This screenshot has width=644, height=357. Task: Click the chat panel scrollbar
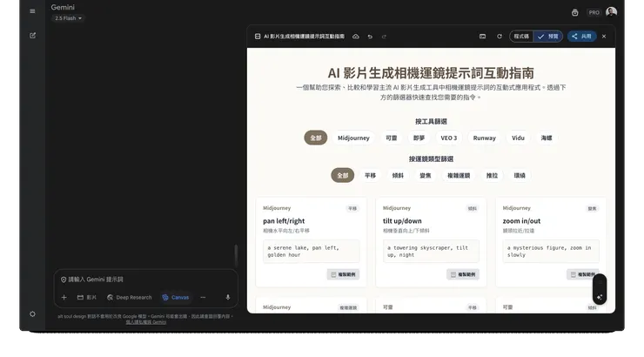point(236,255)
